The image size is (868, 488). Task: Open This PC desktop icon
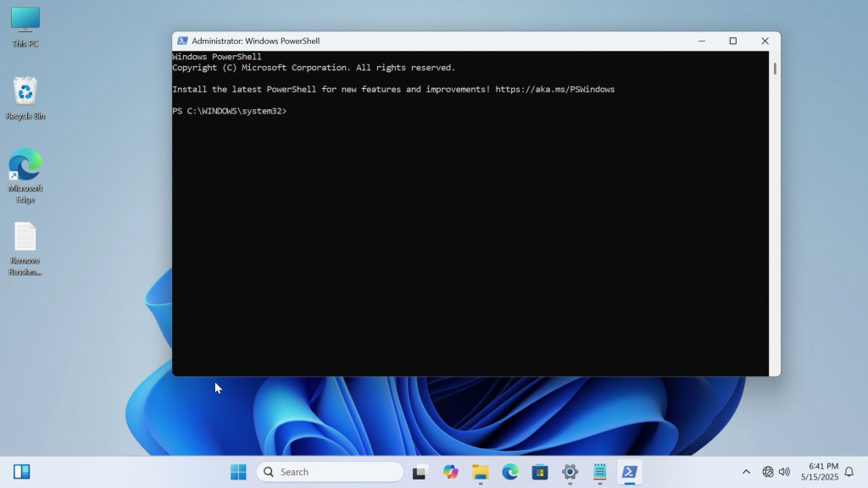pos(25,26)
